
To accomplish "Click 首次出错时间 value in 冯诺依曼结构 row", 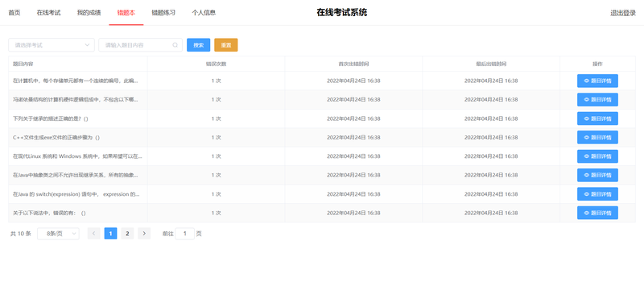I will pyautogui.click(x=353, y=99).
